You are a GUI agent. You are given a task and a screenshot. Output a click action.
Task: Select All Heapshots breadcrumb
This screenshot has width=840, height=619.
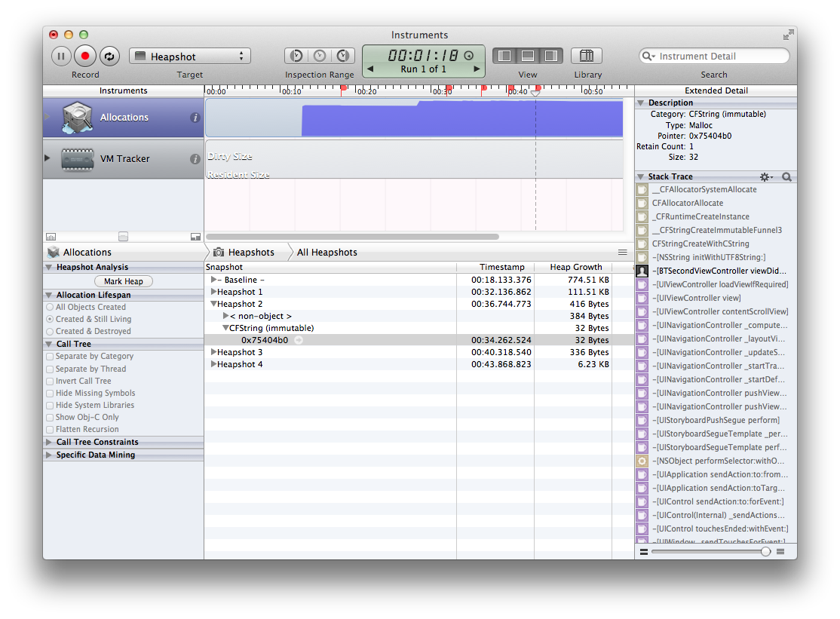[x=326, y=253]
